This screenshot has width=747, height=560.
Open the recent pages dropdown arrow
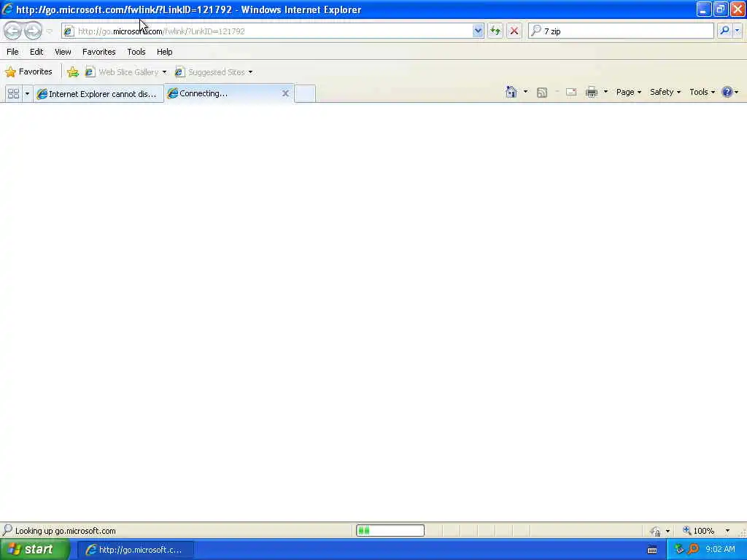point(50,31)
